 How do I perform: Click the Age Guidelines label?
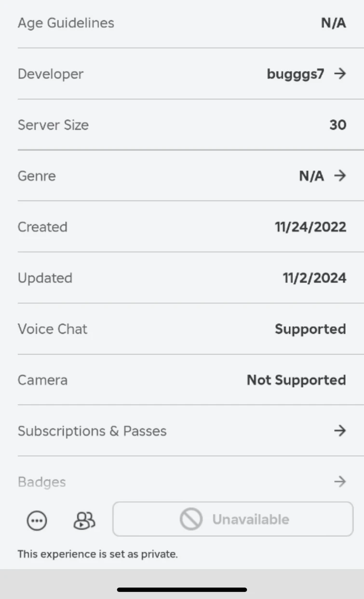tap(66, 23)
